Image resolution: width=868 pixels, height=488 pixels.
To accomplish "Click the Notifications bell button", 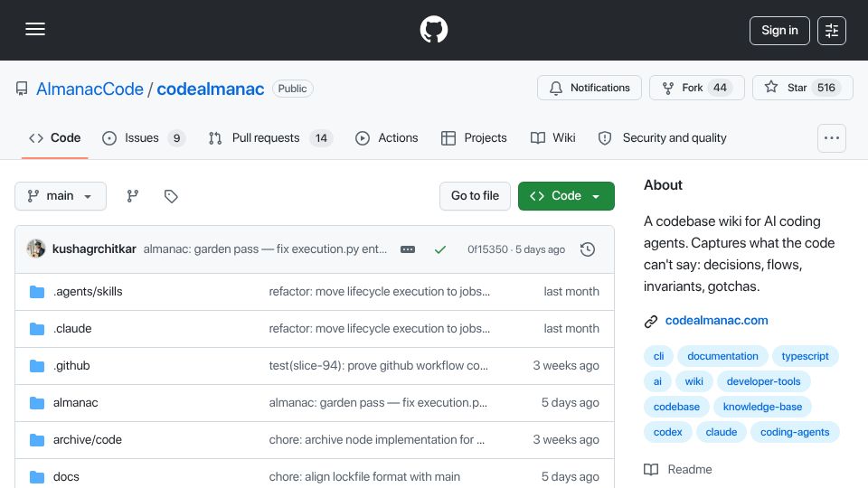I will [589, 88].
